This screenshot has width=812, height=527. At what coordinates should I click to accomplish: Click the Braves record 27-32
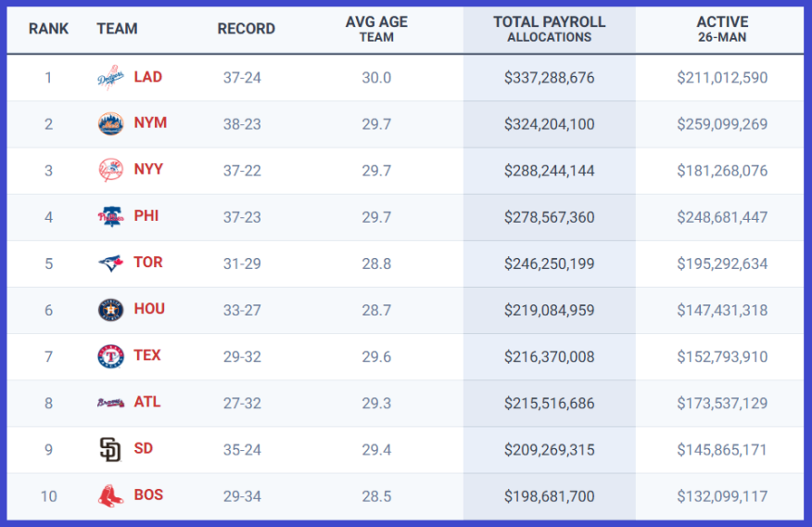coord(242,404)
